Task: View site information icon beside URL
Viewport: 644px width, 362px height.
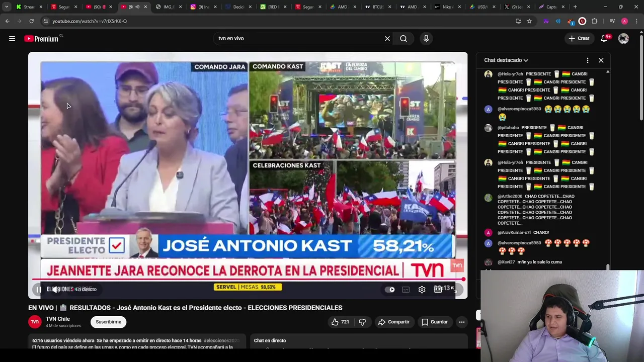Action: click(x=46, y=21)
